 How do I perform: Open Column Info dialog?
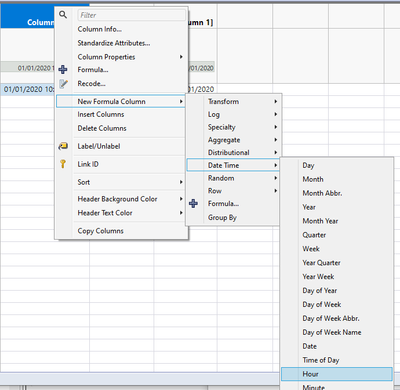coord(99,29)
